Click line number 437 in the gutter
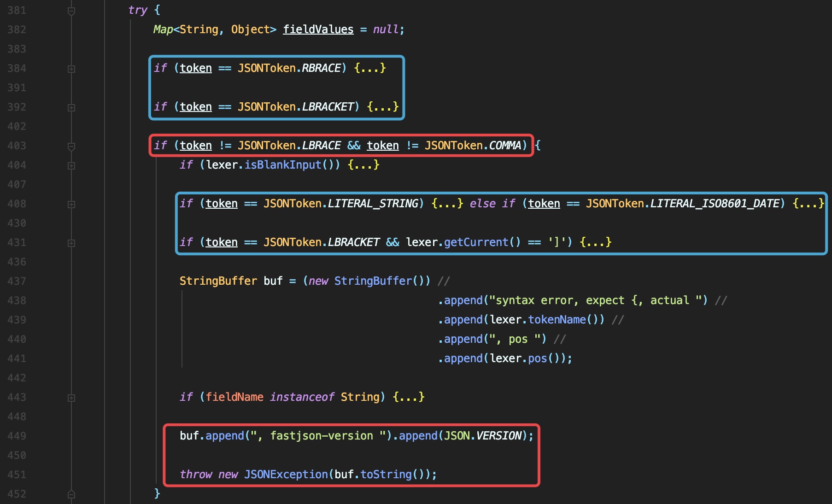Image resolution: width=832 pixels, height=504 pixels. pyautogui.click(x=17, y=281)
